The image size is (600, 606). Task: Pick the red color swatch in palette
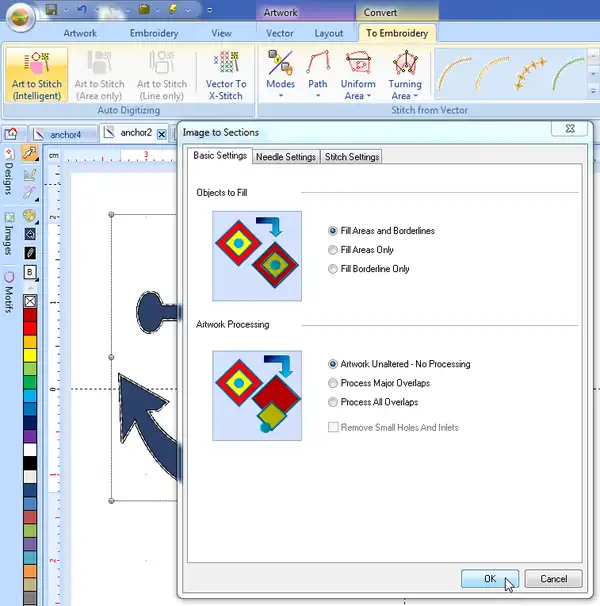pos(30,315)
